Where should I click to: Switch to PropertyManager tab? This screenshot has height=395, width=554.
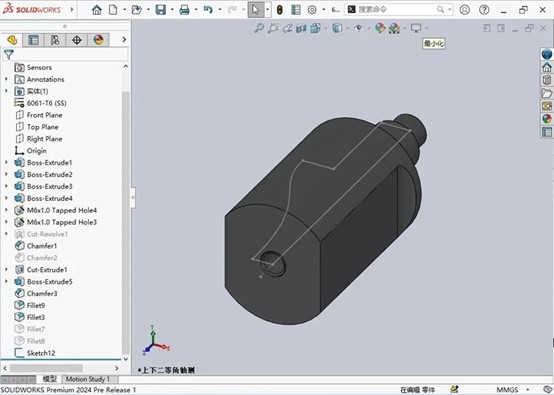[33, 40]
